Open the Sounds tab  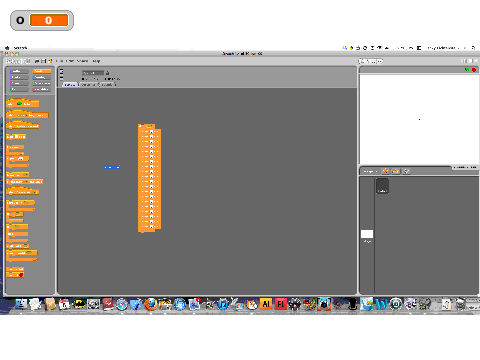coord(107,85)
